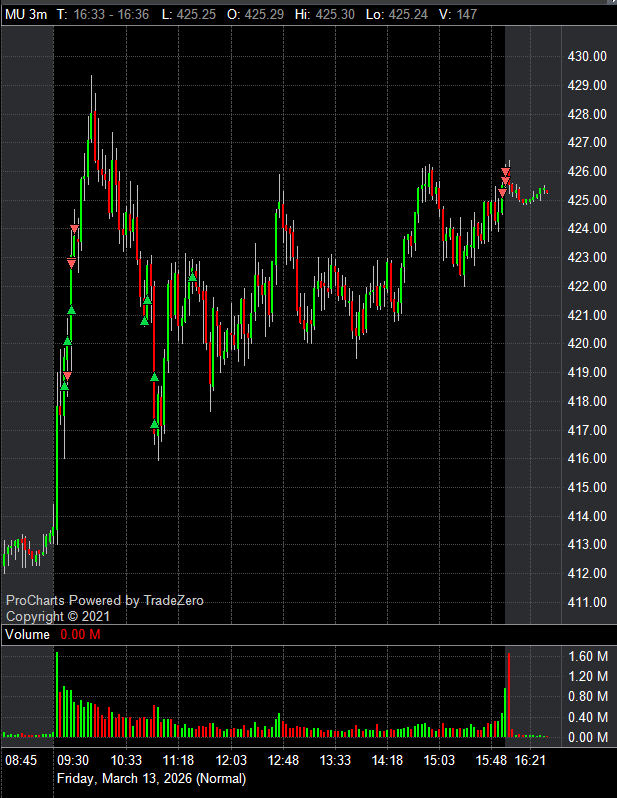Click the 429.00 price axis label
Image resolution: width=617 pixels, height=798 pixels.
pyautogui.click(x=587, y=85)
